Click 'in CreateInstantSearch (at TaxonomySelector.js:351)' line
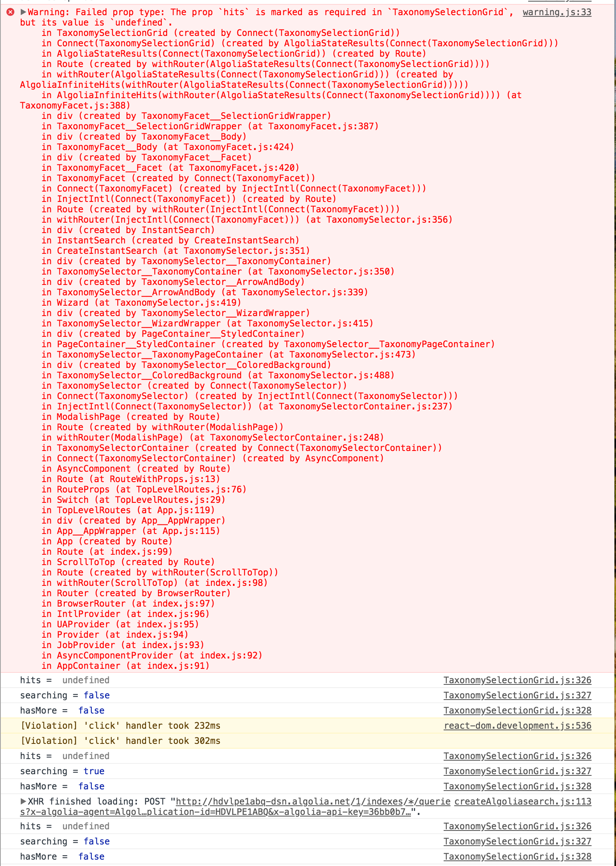The height and width of the screenshot is (866, 616). click(176, 251)
